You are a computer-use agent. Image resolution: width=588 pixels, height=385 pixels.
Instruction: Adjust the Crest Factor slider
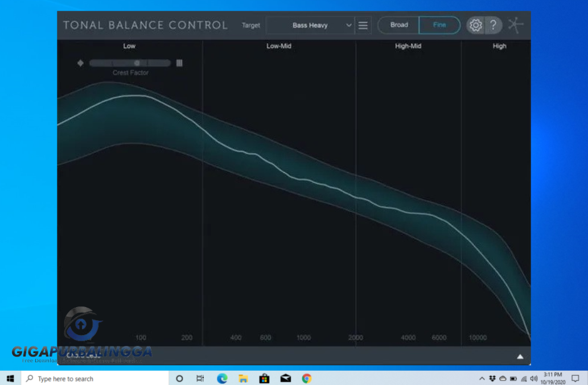(x=130, y=63)
